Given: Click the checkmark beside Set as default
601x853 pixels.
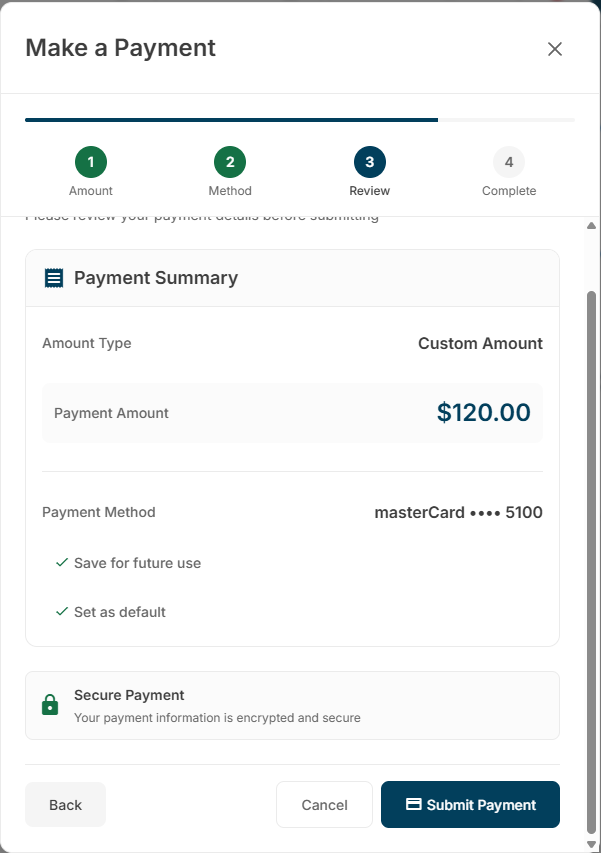Looking at the screenshot, I should pos(62,611).
